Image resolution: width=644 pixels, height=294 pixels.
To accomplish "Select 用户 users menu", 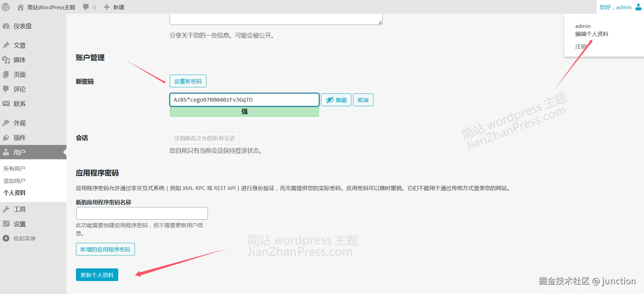I will click(x=33, y=152).
